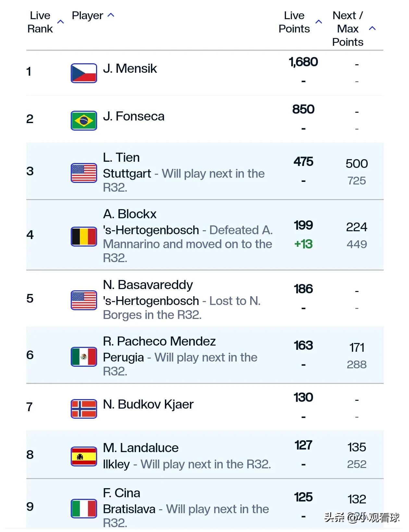The width and height of the screenshot is (409, 532).
Task: Click the Brazil flag beside J. Fonseca
Action: pos(84,120)
